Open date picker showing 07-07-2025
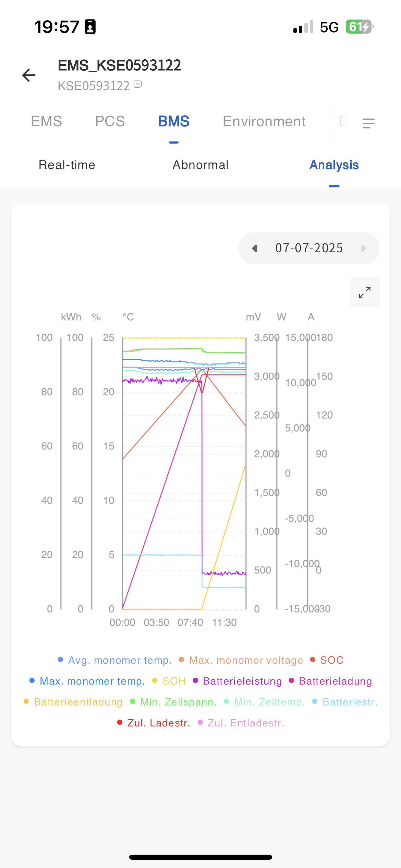Screen dimensions: 401x868 (x=309, y=248)
